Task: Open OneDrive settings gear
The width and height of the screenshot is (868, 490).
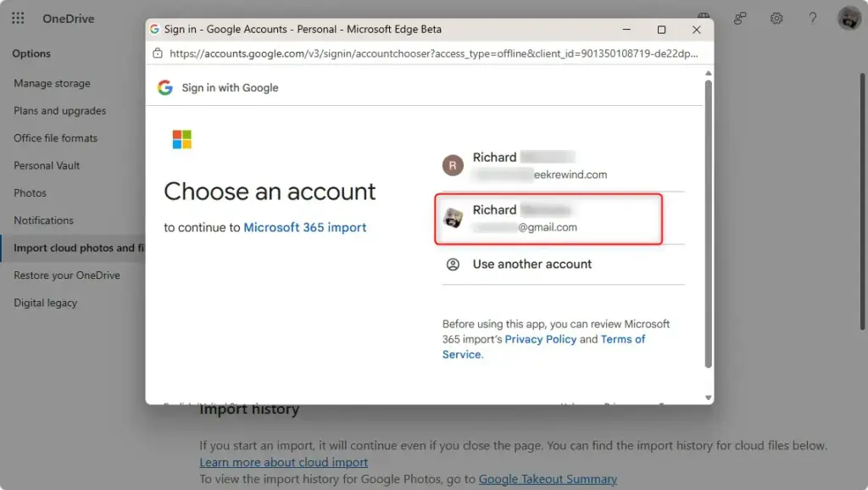Action: [x=776, y=19]
